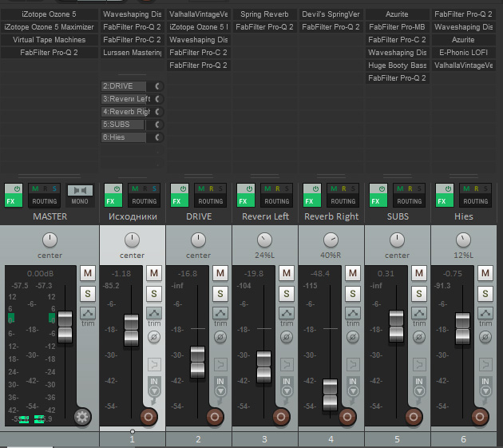Open the IN input menu on the Hies track
This screenshot has width=503, height=448.
click(485, 387)
